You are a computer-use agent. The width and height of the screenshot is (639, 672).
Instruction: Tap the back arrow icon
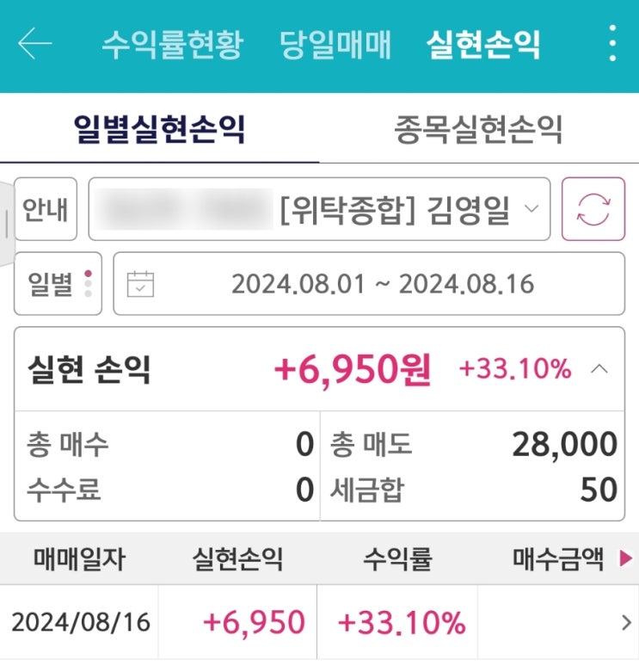point(35,44)
